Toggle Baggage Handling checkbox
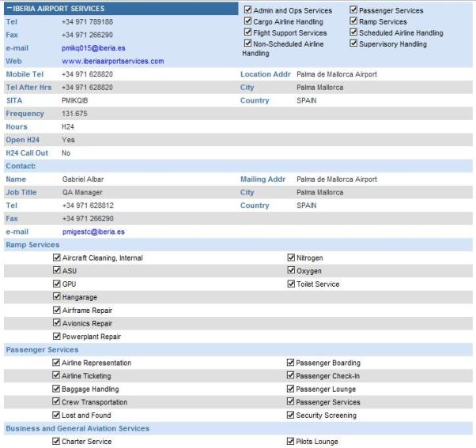This screenshot has width=476, height=448. [x=56, y=389]
